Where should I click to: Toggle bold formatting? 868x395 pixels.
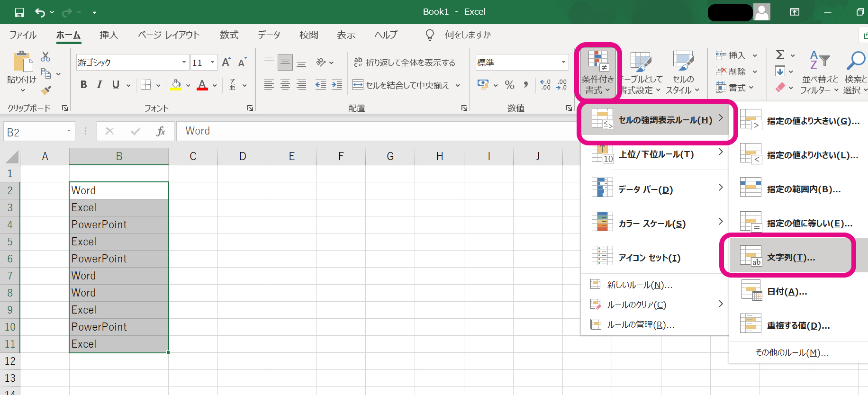84,85
